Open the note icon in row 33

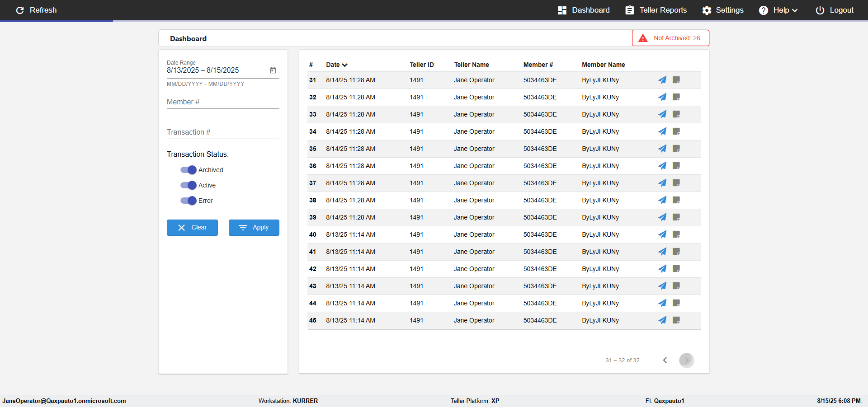(676, 114)
